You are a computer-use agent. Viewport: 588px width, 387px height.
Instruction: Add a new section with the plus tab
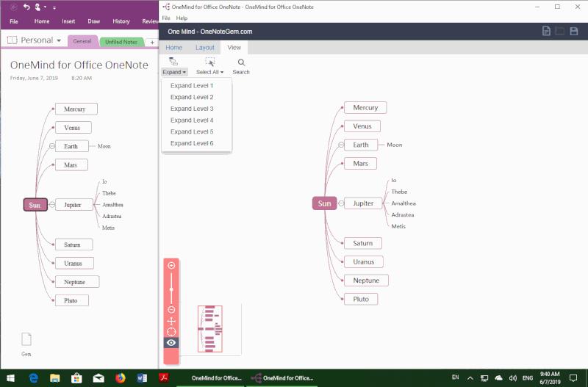pos(152,43)
